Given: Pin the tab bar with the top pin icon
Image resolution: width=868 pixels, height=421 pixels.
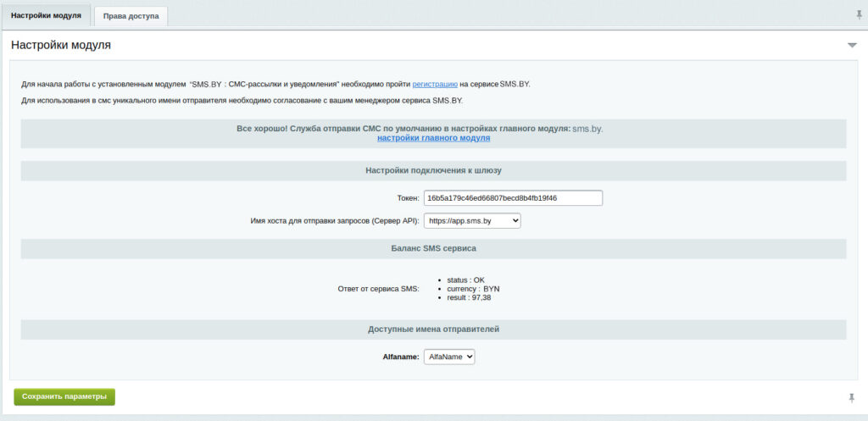Looking at the screenshot, I should 860,15.
